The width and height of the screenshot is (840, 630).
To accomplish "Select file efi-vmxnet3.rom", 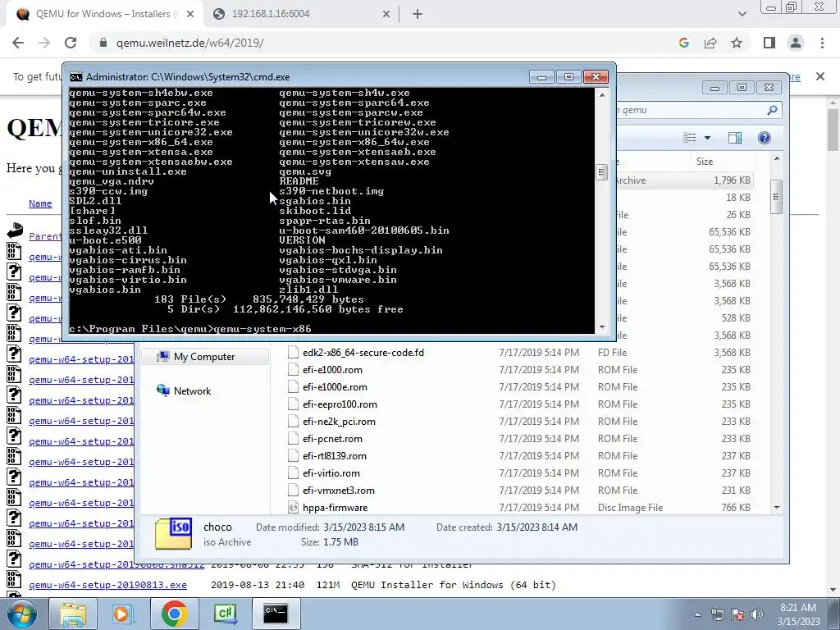I will pos(339,491).
